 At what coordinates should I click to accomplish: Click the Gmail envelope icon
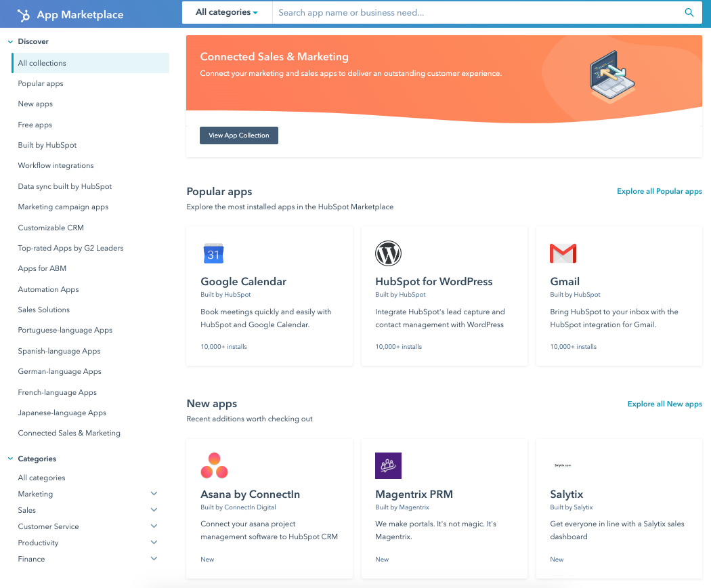pos(563,253)
